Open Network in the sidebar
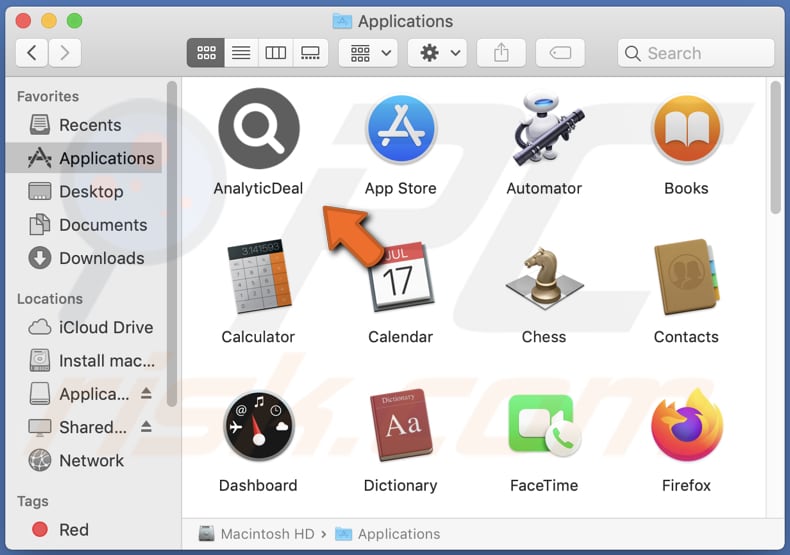 pos(84,460)
